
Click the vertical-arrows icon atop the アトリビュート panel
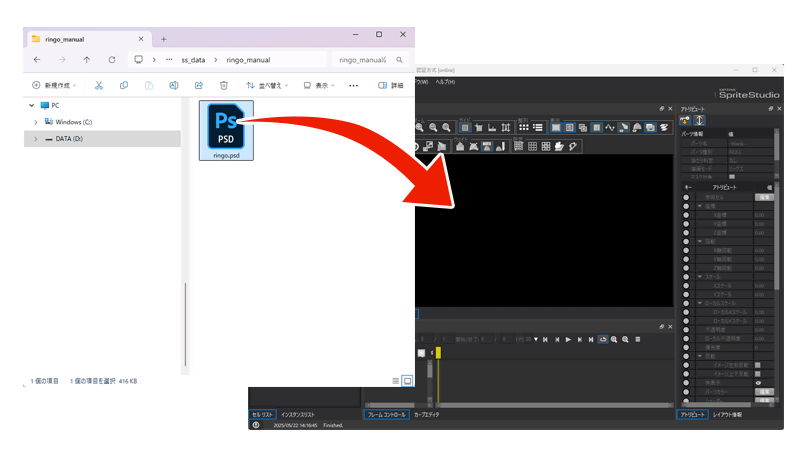pyautogui.click(x=699, y=120)
